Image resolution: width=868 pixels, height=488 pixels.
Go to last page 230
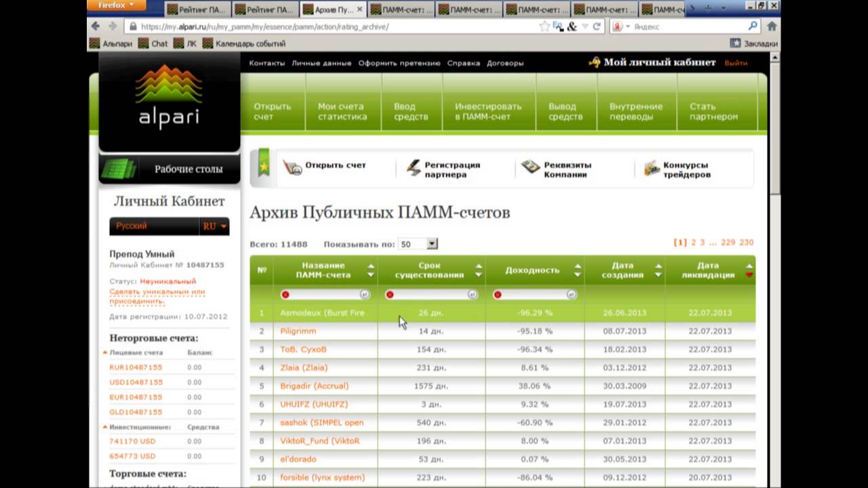coord(747,243)
